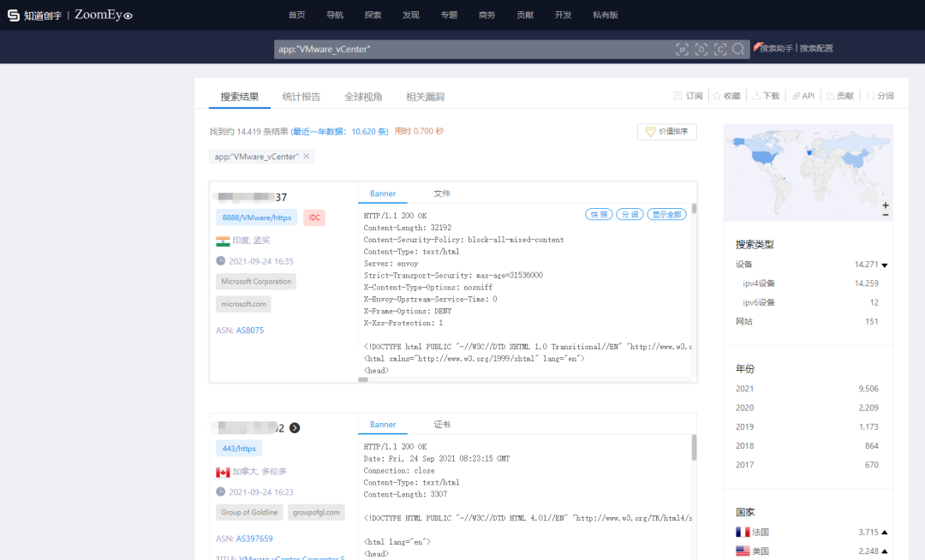Click the 8888/VMware/https port tag
This screenshot has height=560, width=925.
257,217
